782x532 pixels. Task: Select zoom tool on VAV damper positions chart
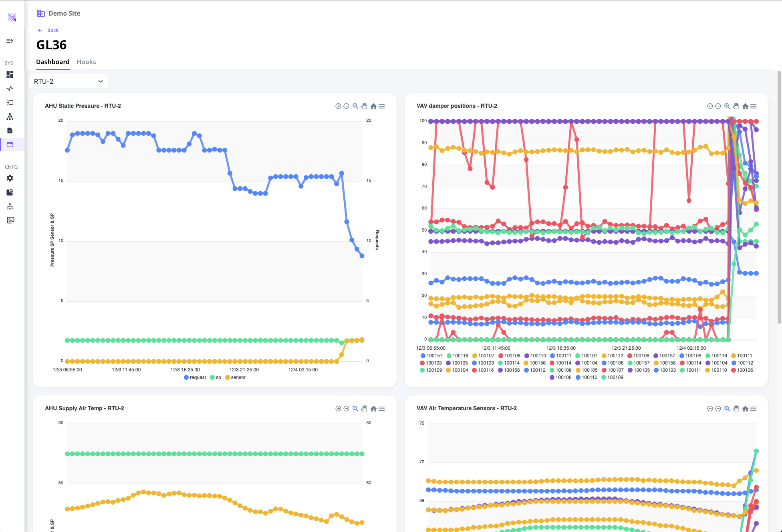click(727, 106)
